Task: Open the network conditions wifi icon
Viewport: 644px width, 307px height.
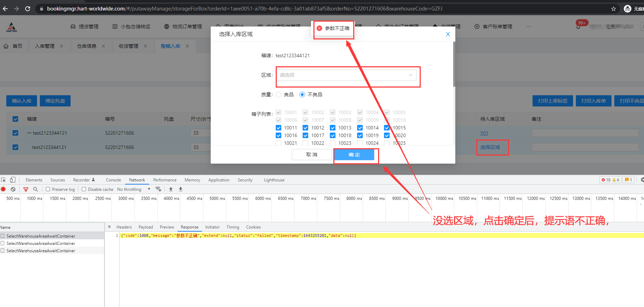Action: pyautogui.click(x=158, y=189)
